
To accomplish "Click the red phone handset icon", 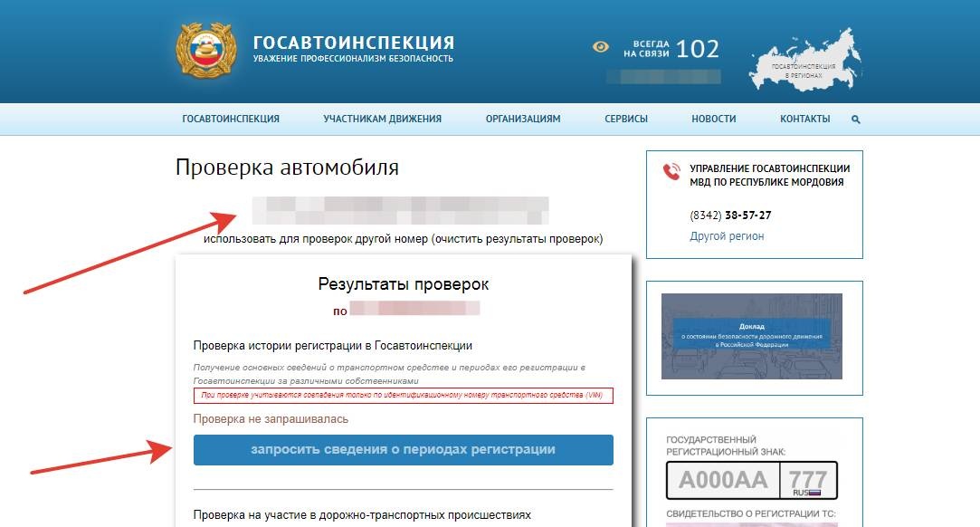I will [671, 172].
